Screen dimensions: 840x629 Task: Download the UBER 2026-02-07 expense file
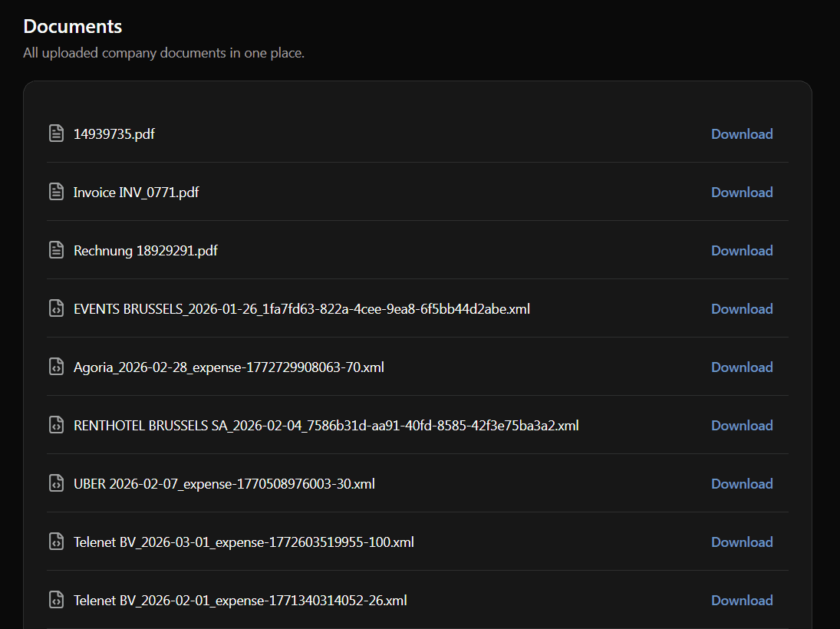click(x=741, y=483)
